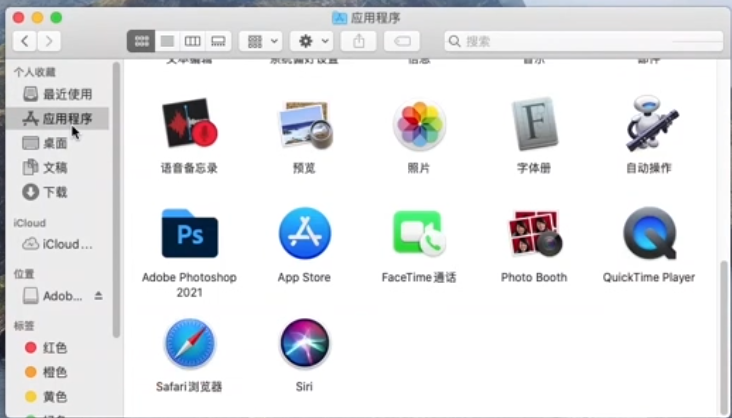The width and height of the screenshot is (732, 418).
Task: Launch the Photos app (照片)
Action: click(419, 125)
